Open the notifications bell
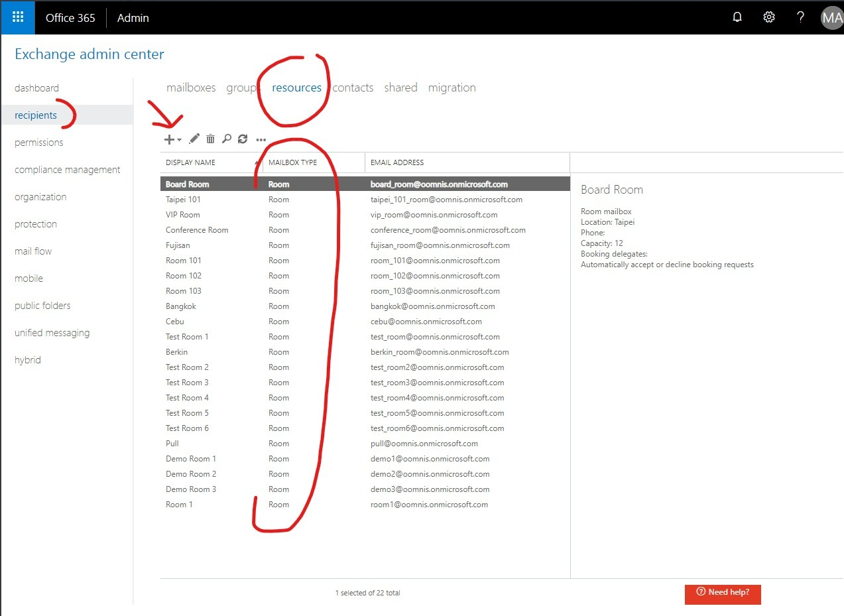 click(x=737, y=17)
